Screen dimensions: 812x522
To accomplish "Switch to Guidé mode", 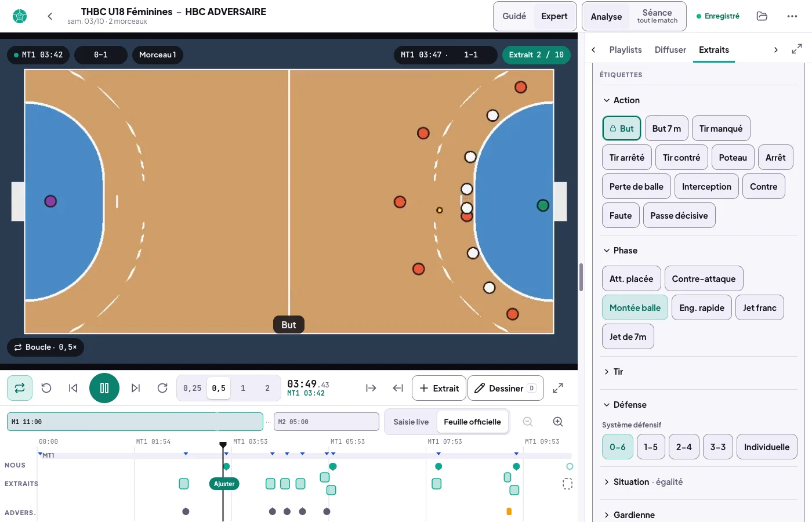I will [x=514, y=16].
